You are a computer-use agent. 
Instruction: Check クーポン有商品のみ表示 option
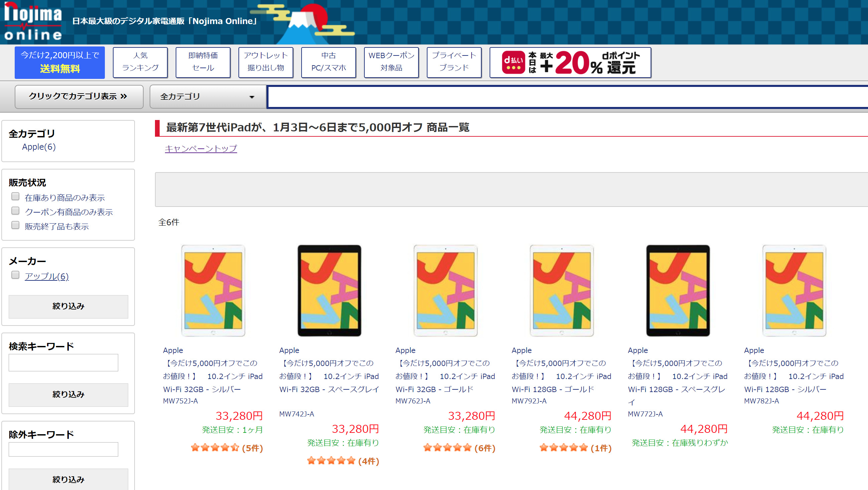click(15, 211)
